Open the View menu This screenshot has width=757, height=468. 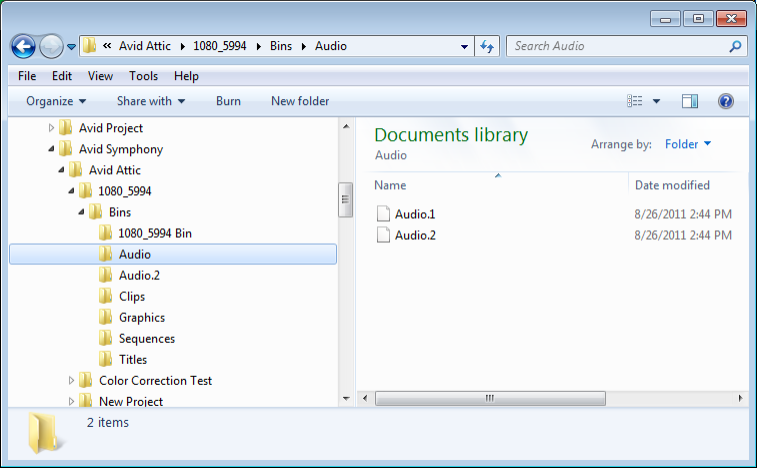point(100,76)
